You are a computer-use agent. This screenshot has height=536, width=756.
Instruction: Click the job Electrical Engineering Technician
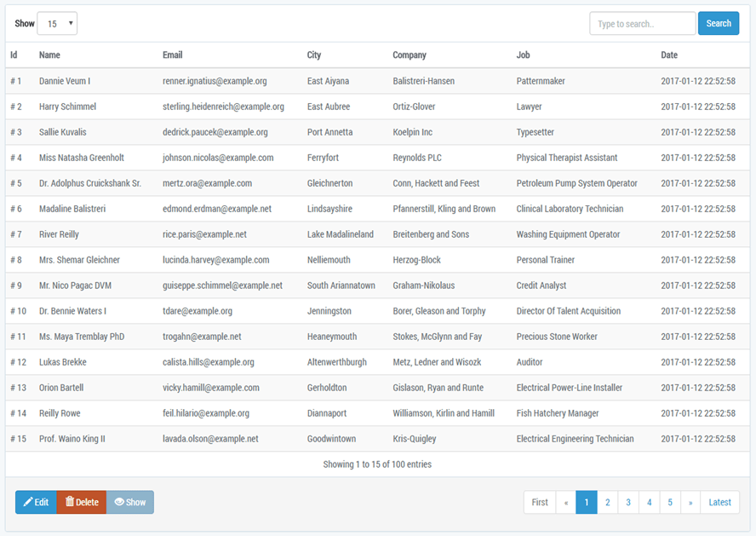[x=575, y=439]
